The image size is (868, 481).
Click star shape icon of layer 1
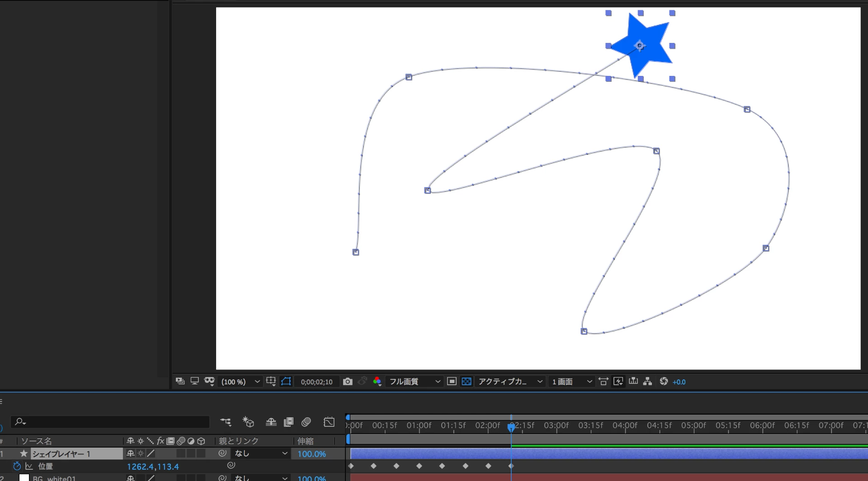[x=24, y=453]
